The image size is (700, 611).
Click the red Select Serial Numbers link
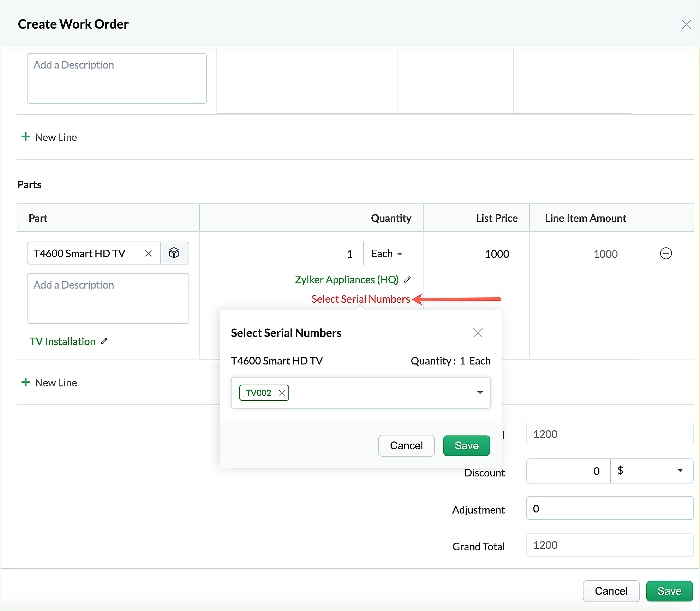click(360, 299)
